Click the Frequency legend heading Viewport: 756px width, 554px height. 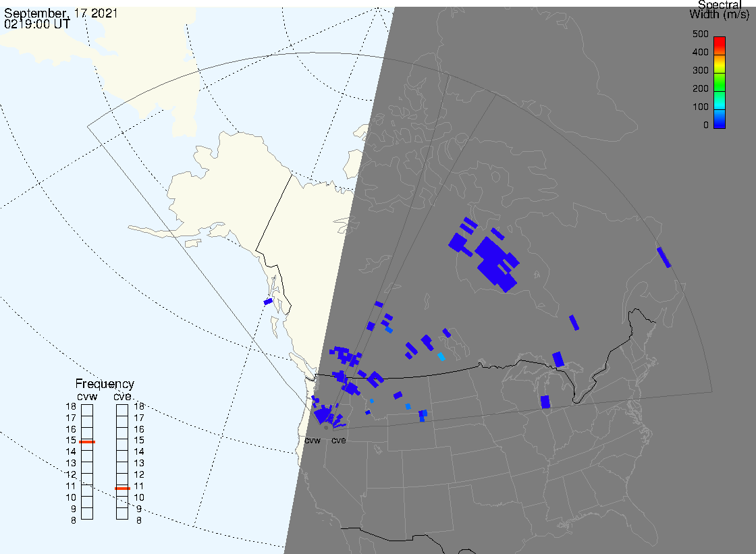(105, 384)
